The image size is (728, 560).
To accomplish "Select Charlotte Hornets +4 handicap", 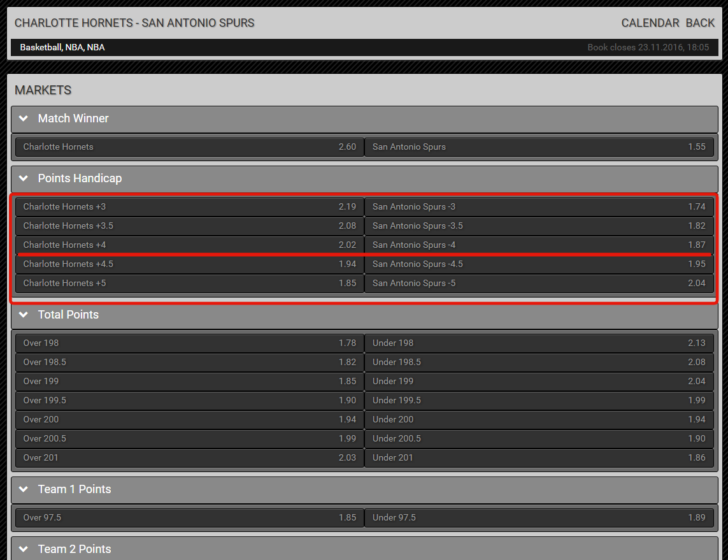I will pyautogui.click(x=189, y=245).
